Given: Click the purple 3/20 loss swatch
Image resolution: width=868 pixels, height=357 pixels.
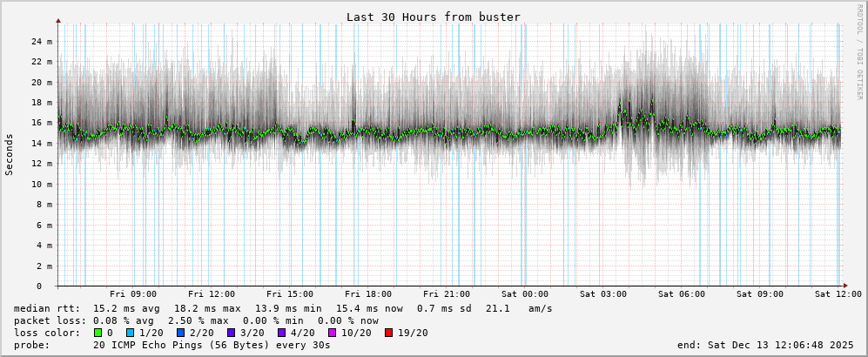Looking at the screenshot, I should click(x=232, y=333).
